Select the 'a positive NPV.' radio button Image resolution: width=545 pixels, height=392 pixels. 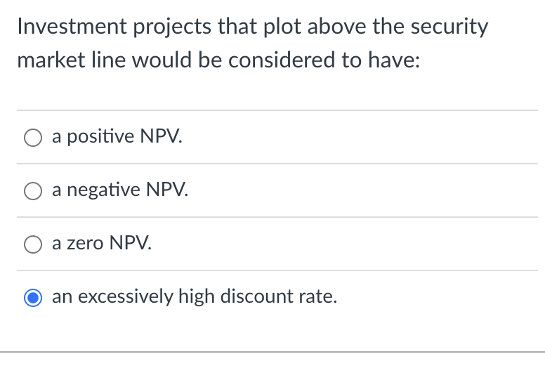click(x=33, y=138)
